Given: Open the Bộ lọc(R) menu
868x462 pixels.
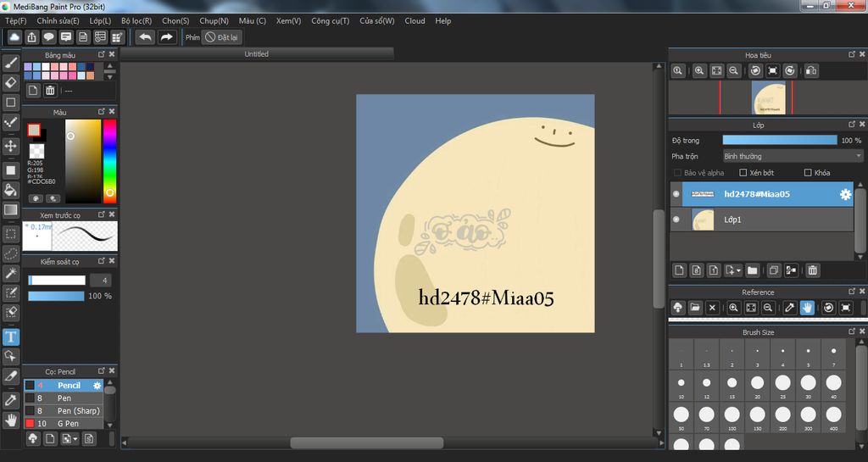Looking at the screenshot, I should (x=136, y=21).
